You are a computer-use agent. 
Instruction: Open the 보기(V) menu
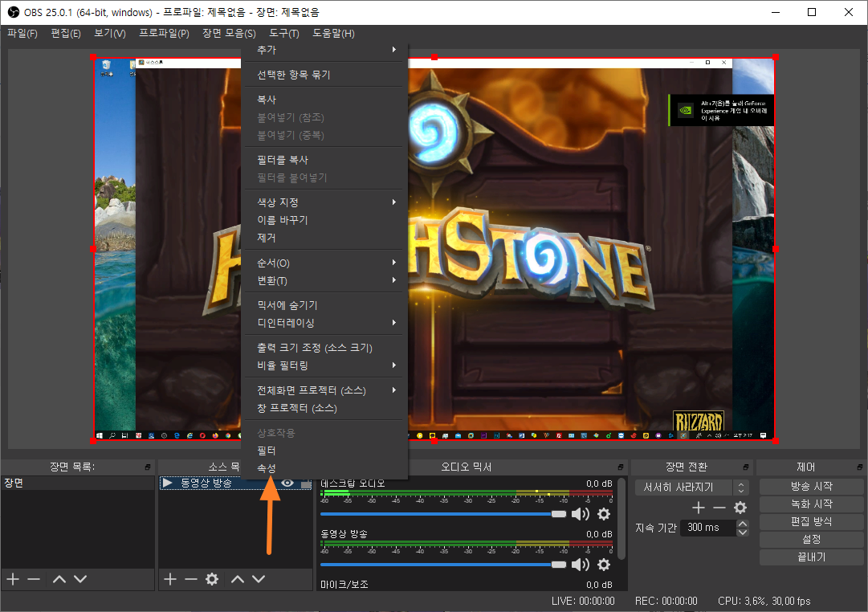tap(110, 33)
